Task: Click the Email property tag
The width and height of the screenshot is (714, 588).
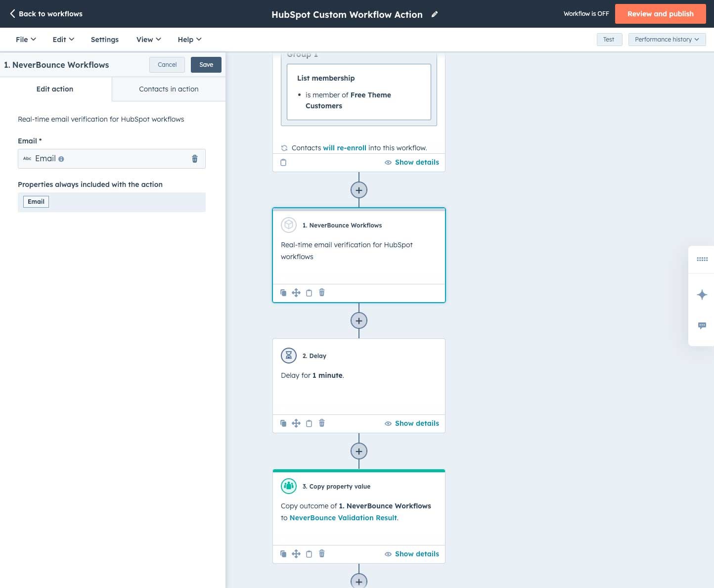Action: point(36,202)
